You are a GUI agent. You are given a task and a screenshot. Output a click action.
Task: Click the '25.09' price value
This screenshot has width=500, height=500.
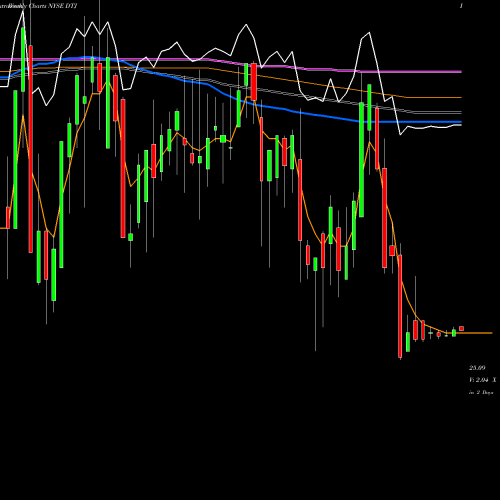tap(477, 368)
